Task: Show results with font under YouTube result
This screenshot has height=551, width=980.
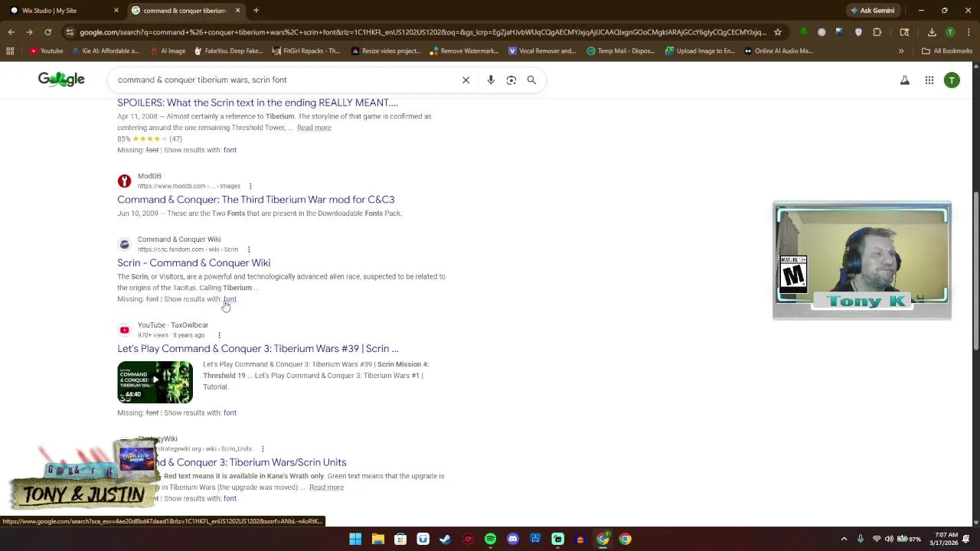Action: (x=230, y=412)
